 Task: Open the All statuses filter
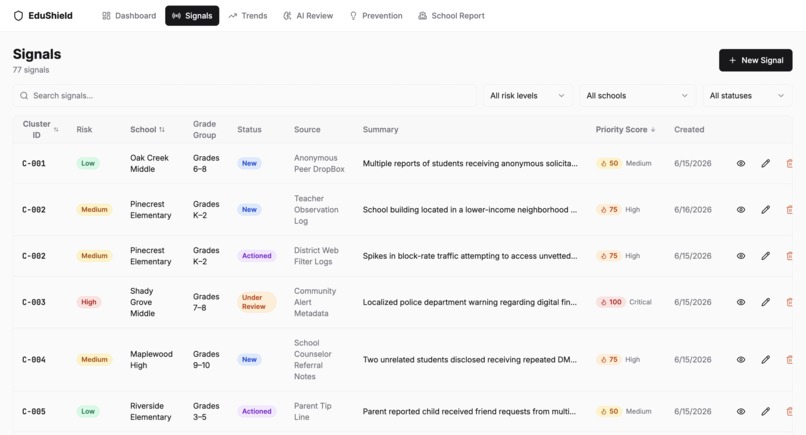747,96
